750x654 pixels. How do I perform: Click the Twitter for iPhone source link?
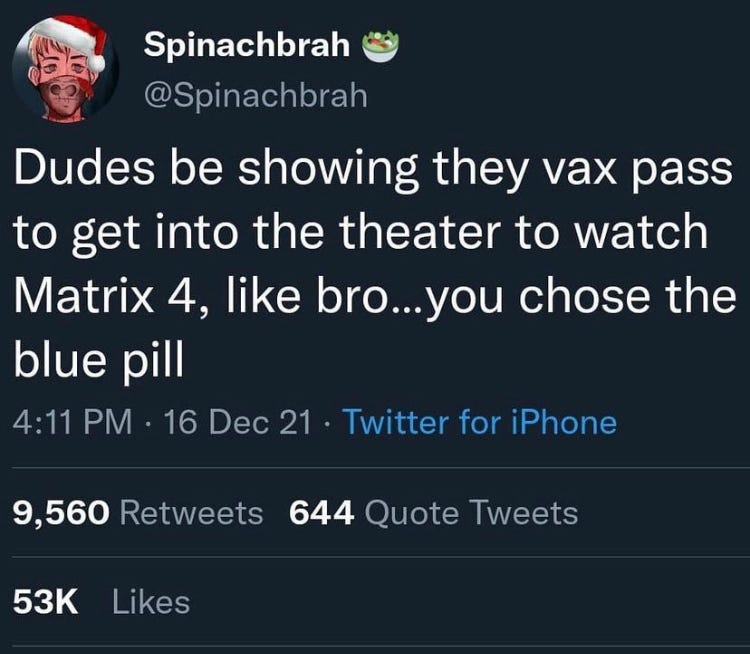click(480, 422)
